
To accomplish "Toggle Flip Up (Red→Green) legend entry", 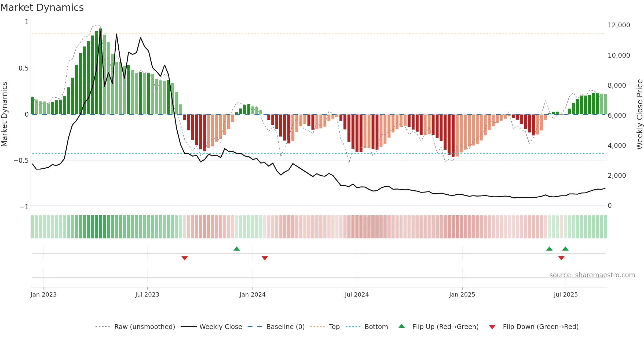I will pos(438,327).
